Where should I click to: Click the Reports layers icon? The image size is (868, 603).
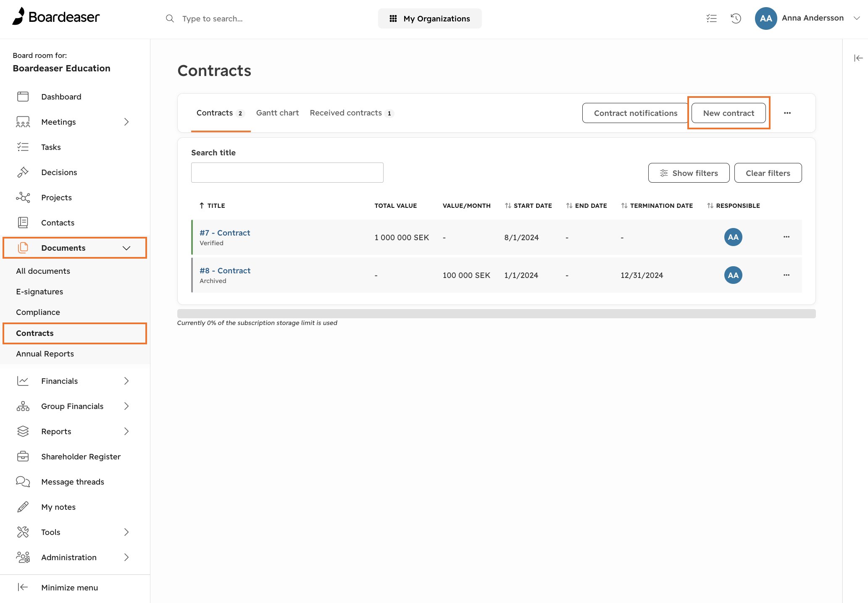(x=23, y=431)
